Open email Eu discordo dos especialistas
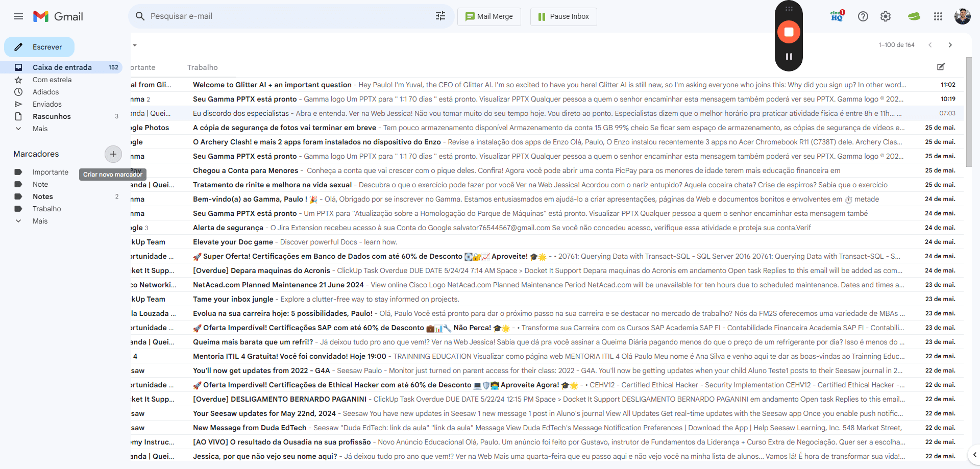The height and width of the screenshot is (469, 980). coord(547,113)
